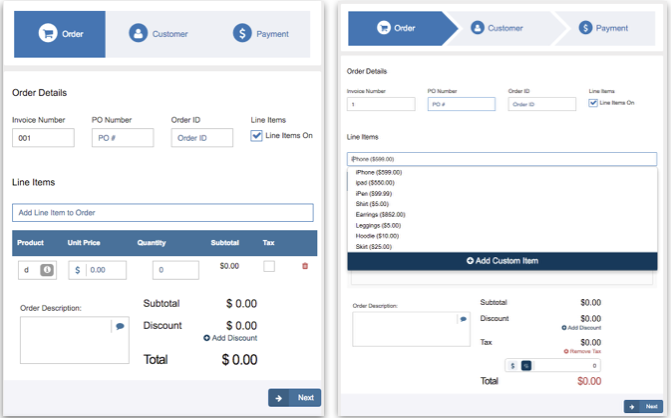The height and width of the screenshot is (418, 671).
Task: Click the Add Custom Item button
Action: 502,260
